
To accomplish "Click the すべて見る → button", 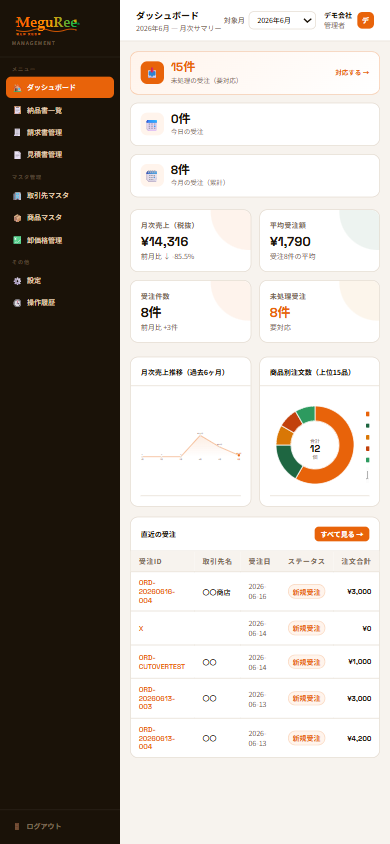I will [x=342, y=534].
